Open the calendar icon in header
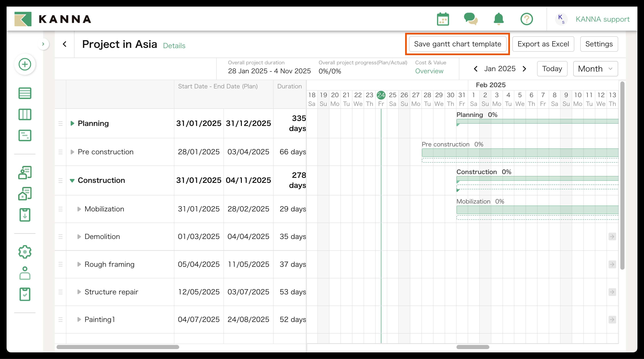Screen dimensions: 644x359 click(443, 19)
